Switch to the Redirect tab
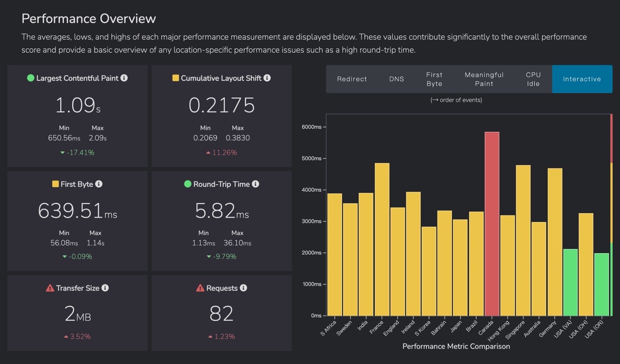 [x=352, y=79]
